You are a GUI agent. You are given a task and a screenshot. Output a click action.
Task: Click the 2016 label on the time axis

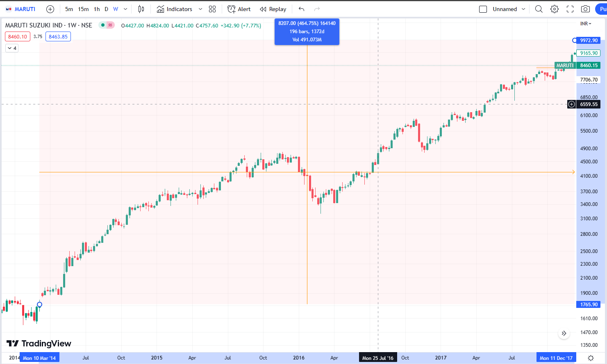(x=299, y=358)
